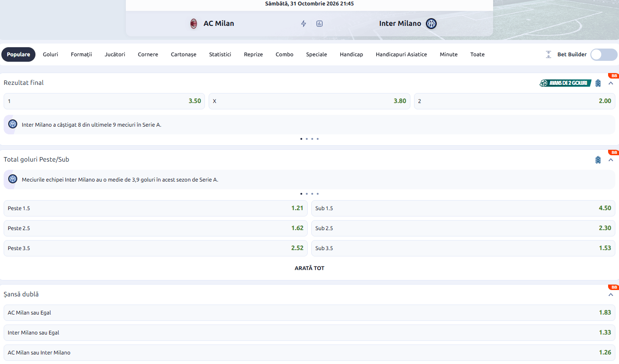619x364 pixels.
Task: Click the Bet Builder collapse arrows icon
Action: pyautogui.click(x=549, y=54)
